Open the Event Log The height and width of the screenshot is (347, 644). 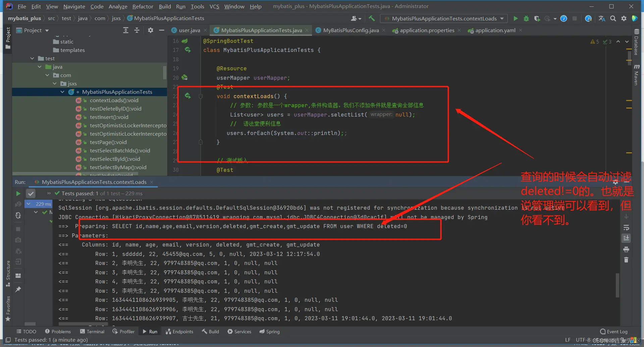(x=614, y=332)
